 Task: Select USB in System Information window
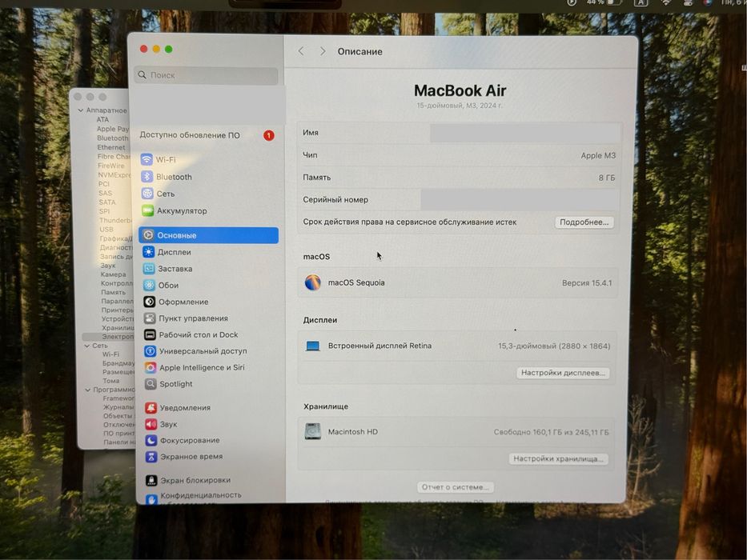[106, 230]
